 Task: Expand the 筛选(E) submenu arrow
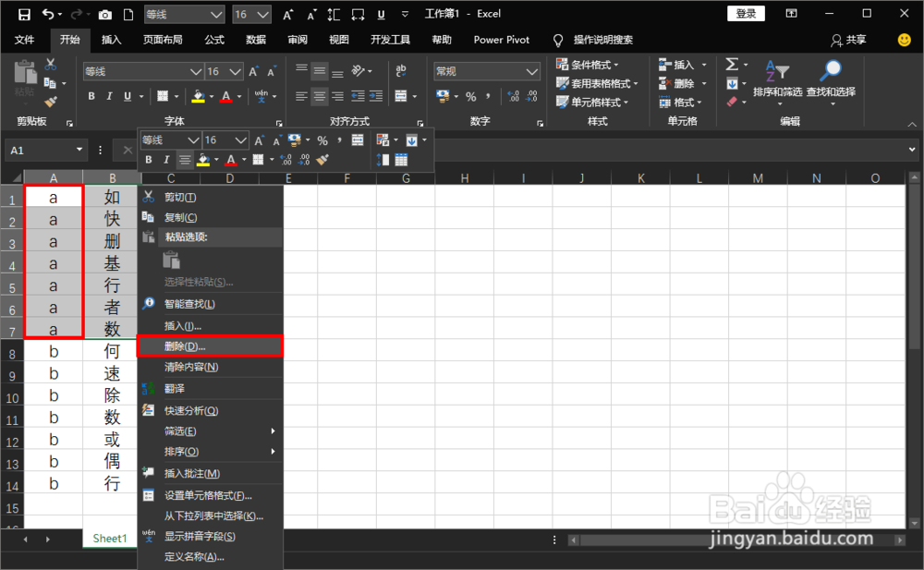(x=273, y=431)
